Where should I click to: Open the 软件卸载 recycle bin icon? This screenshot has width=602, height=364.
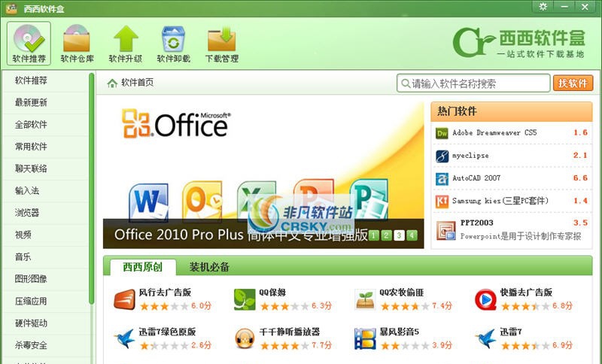click(174, 38)
